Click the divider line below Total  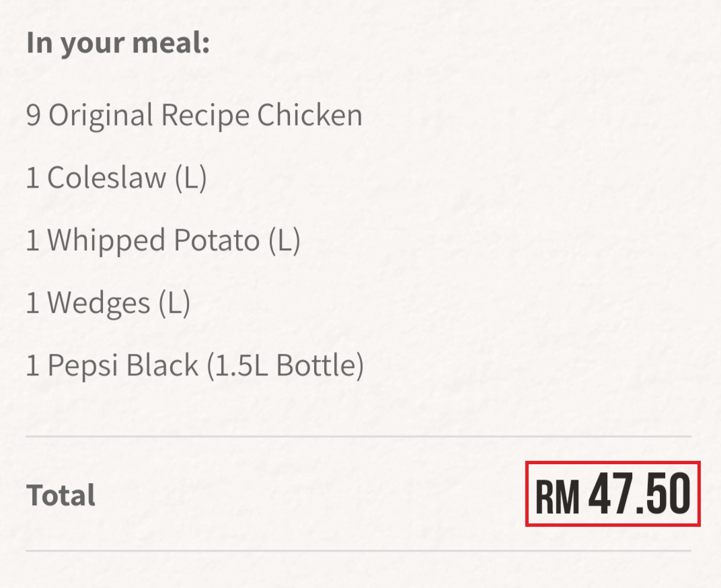[x=358, y=551]
